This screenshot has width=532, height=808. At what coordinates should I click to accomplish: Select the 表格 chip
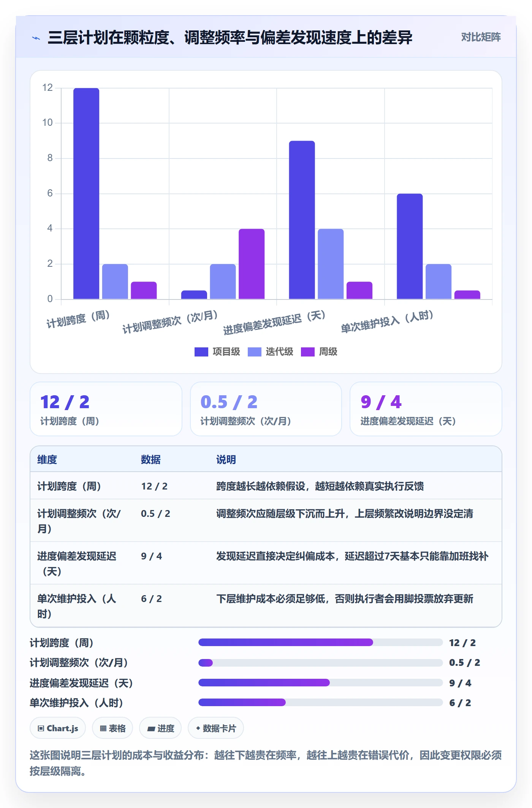click(112, 728)
